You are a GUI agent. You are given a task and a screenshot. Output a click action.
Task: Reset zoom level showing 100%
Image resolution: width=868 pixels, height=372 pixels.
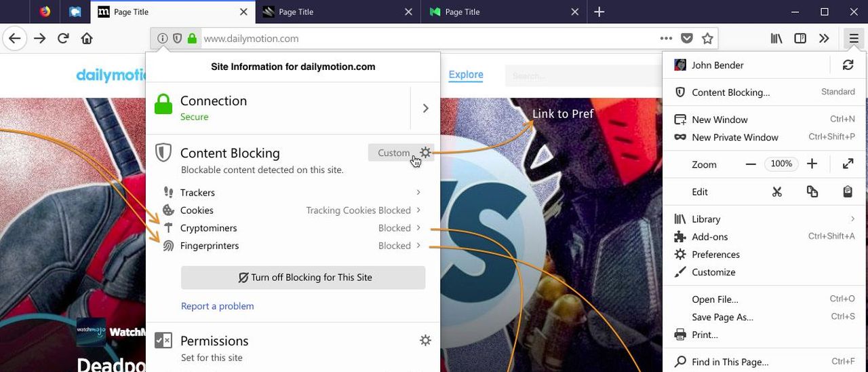tap(781, 164)
